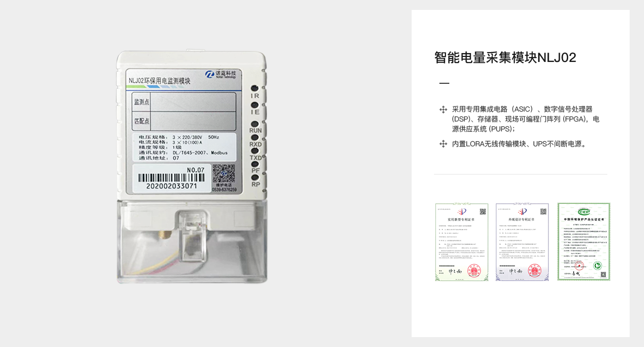
Task: Click the IR indicator LED on the meter
Action: 255,88
